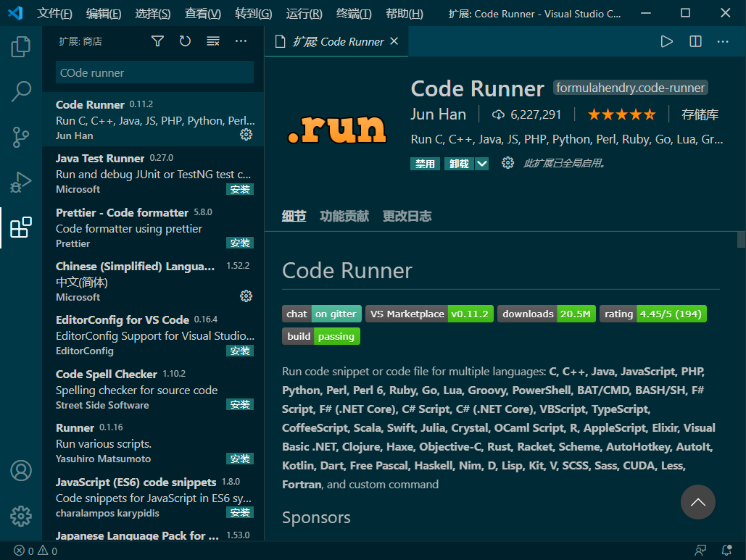Click the five-star rating
This screenshot has width=746, height=560.
pyautogui.click(x=621, y=114)
